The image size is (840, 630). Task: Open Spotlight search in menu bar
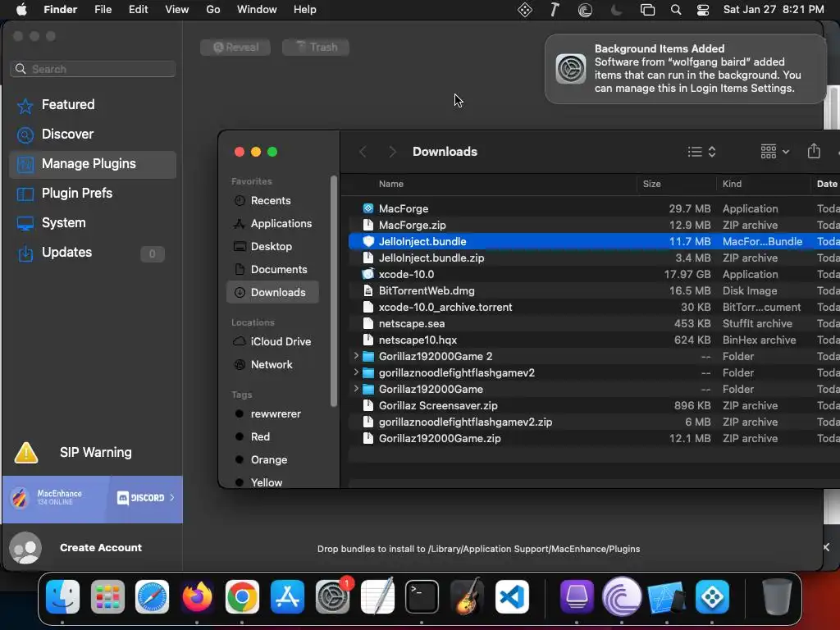click(x=676, y=10)
